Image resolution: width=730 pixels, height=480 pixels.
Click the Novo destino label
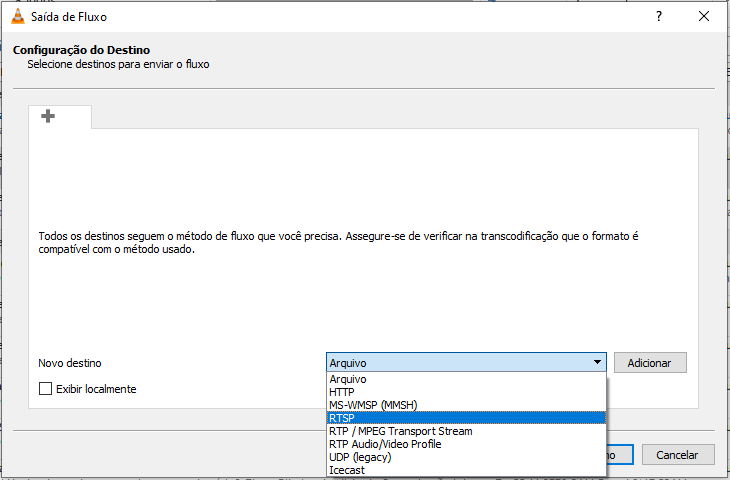click(x=70, y=363)
